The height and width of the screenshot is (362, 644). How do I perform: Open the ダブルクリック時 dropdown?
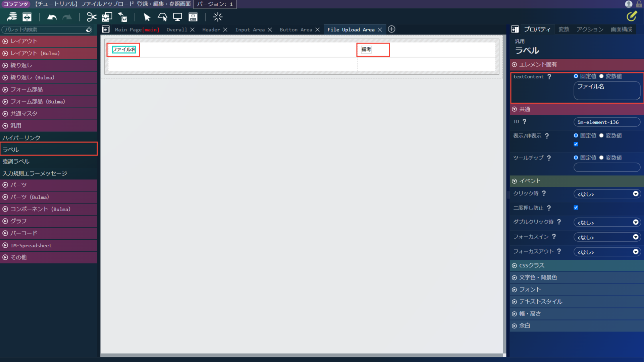pos(607,222)
